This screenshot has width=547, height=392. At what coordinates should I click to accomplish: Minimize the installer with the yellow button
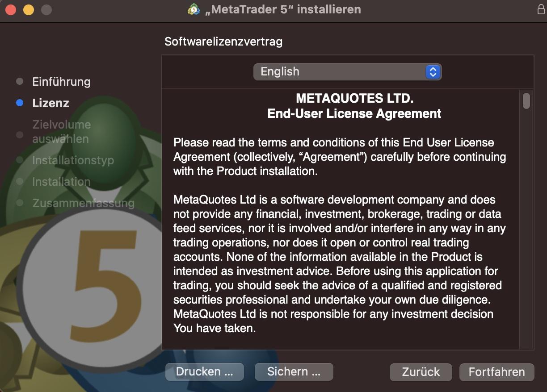pyautogui.click(x=29, y=9)
